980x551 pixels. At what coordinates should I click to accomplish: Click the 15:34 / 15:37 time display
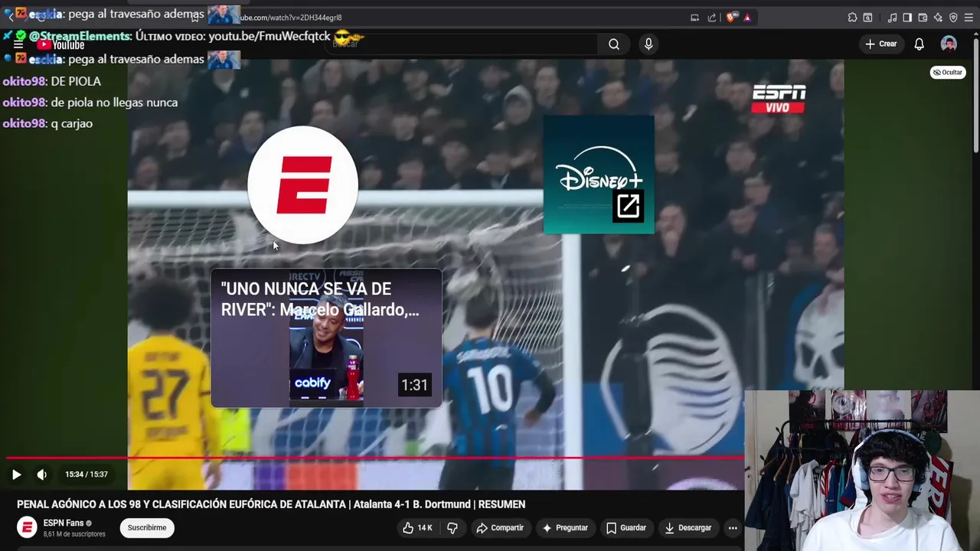[87, 474]
